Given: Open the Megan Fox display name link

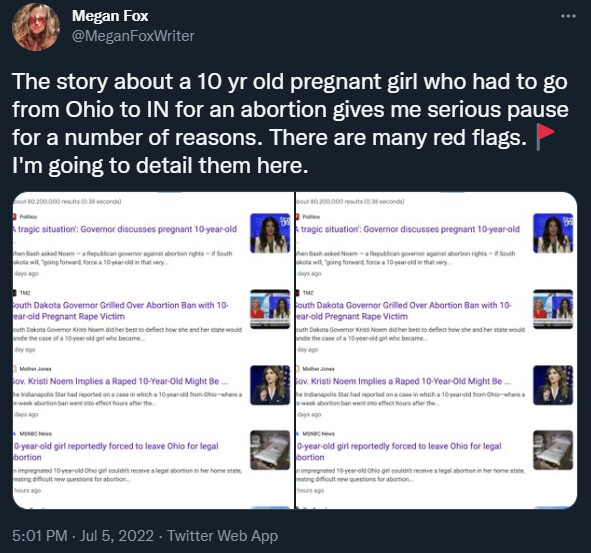Looking at the screenshot, I should point(110,16).
